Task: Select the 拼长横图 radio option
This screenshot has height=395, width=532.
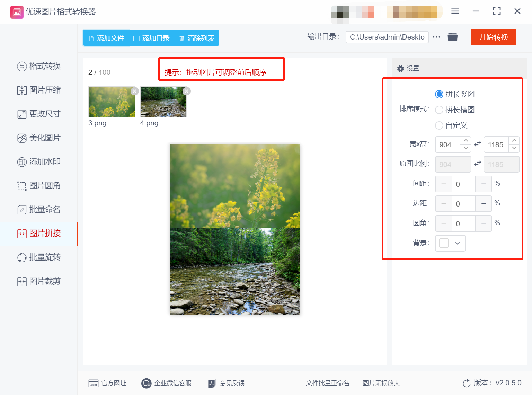Action: click(x=439, y=110)
